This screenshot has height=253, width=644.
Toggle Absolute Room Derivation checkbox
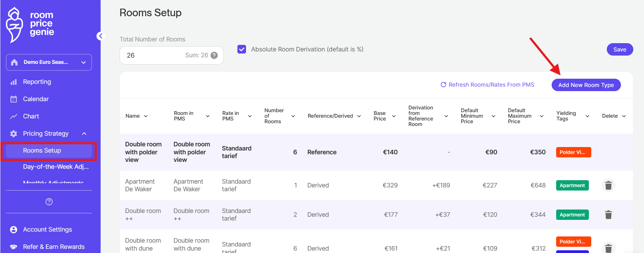pyautogui.click(x=242, y=49)
